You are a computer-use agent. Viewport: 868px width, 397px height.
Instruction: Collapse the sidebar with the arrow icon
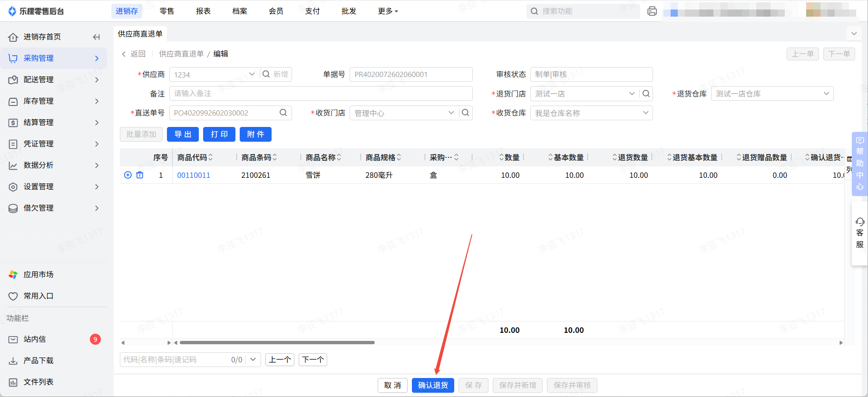tap(97, 37)
